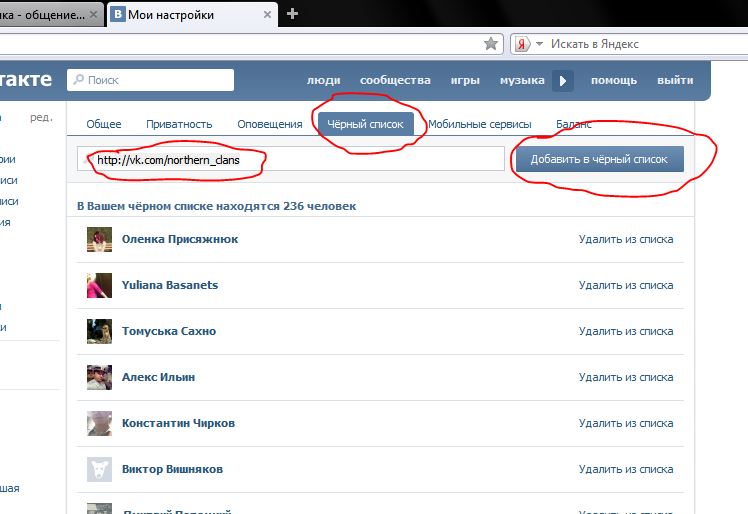The width and height of the screenshot is (748, 514).
Task: Open the люди navigation link
Action: pos(323,80)
